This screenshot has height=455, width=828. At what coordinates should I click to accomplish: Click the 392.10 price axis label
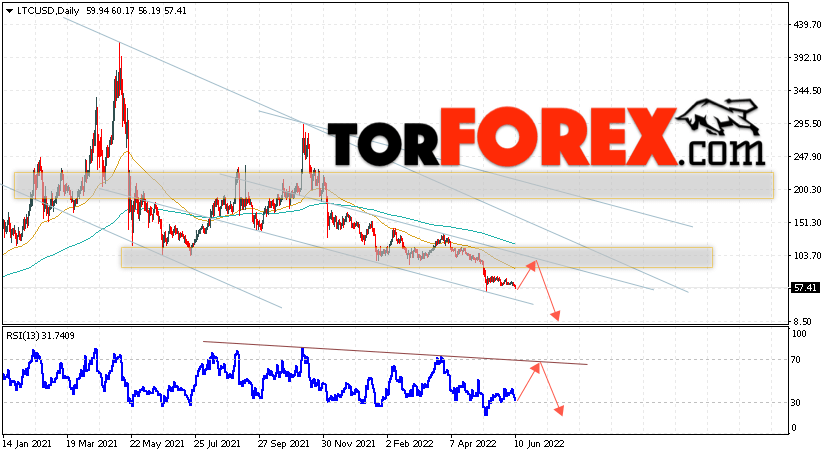coord(807,58)
